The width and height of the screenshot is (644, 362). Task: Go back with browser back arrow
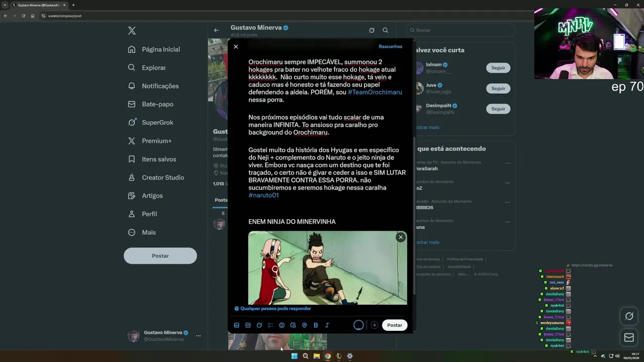[x=5, y=16]
